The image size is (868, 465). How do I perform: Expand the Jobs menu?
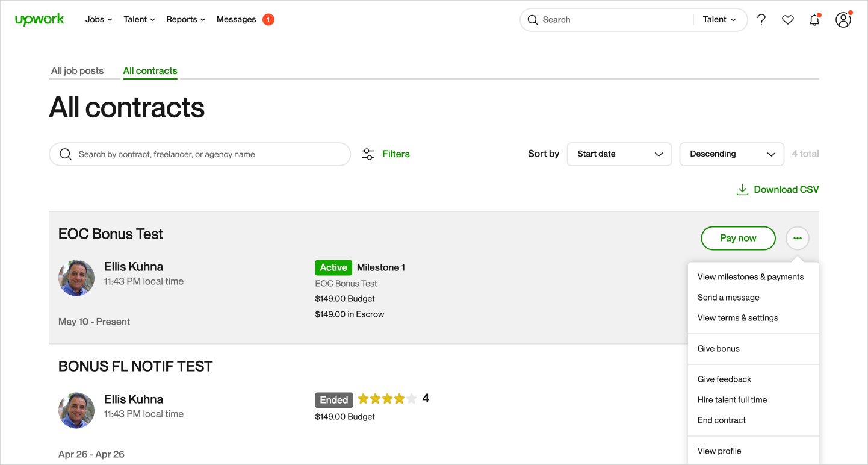(x=99, y=19)
